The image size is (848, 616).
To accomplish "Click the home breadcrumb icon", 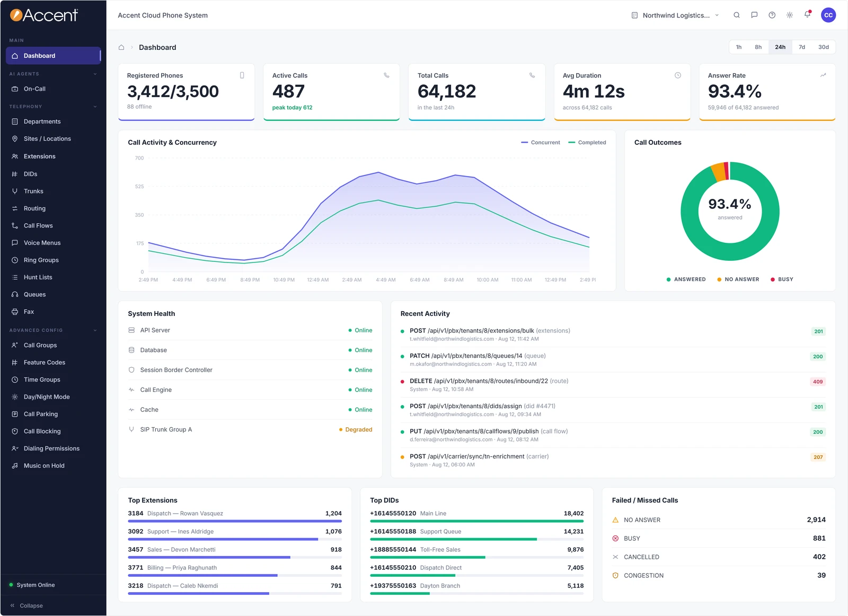I will (x=121, y=47).
